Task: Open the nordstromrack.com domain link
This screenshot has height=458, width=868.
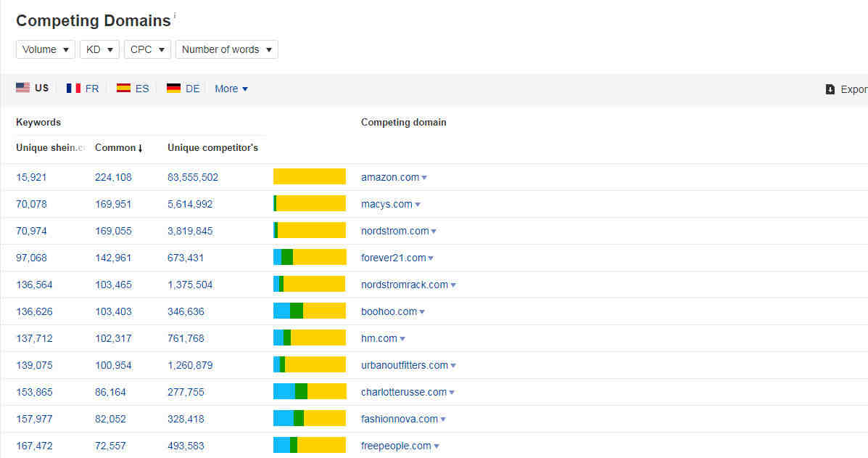Action: coord(404,285)
